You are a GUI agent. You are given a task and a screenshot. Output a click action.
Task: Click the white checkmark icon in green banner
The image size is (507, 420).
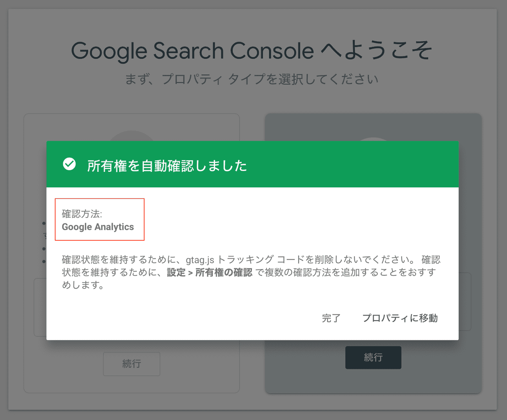pos(69,164)
